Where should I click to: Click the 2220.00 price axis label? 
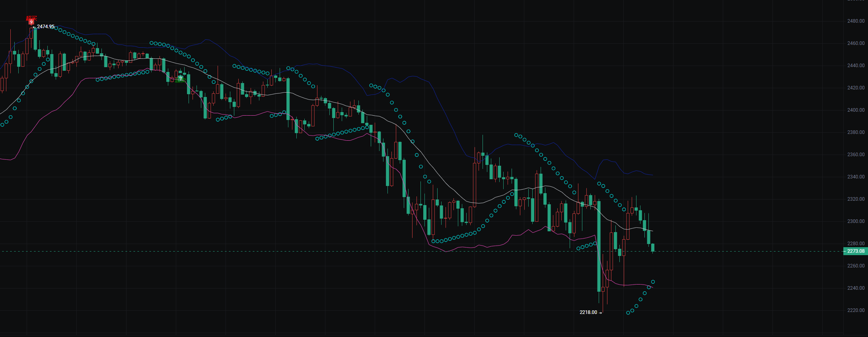coord(856,310)
